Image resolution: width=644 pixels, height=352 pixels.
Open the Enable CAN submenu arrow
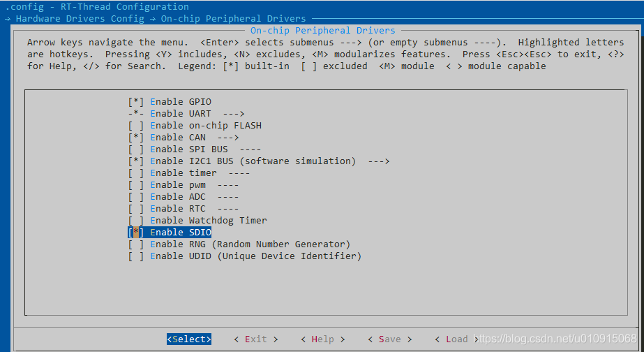coord(228,138)
